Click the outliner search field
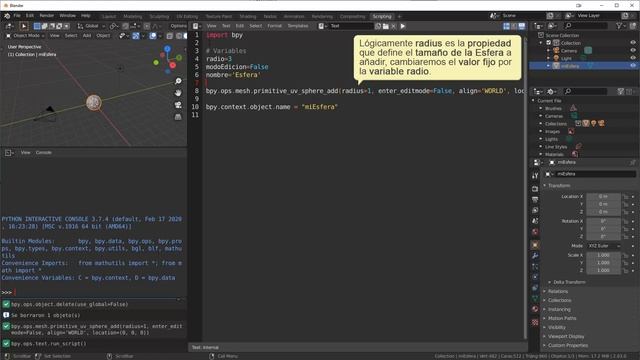The width and height of the screenshot is (640, 360). point(586,26)
